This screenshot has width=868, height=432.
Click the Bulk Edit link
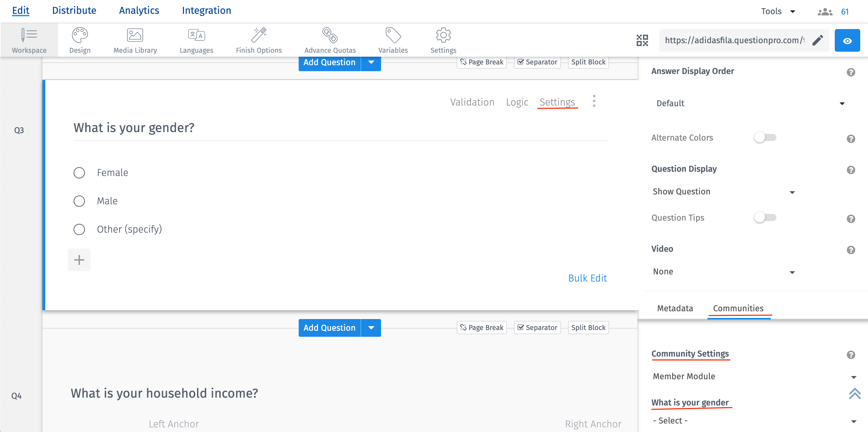pos(587,278)
